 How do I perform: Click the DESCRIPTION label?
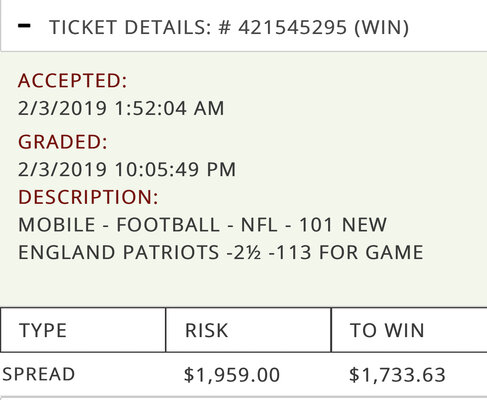(88, 197)
